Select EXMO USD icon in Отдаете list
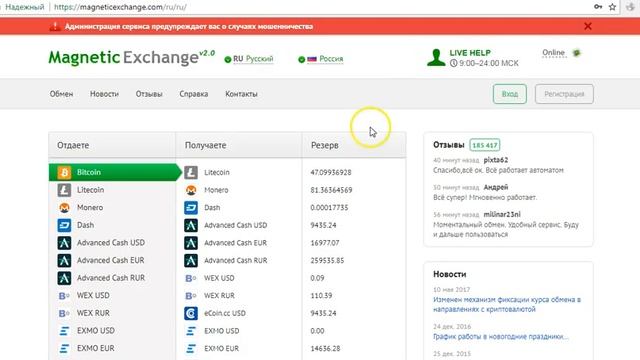Screen dimensions: 640x360 [64, 331]
